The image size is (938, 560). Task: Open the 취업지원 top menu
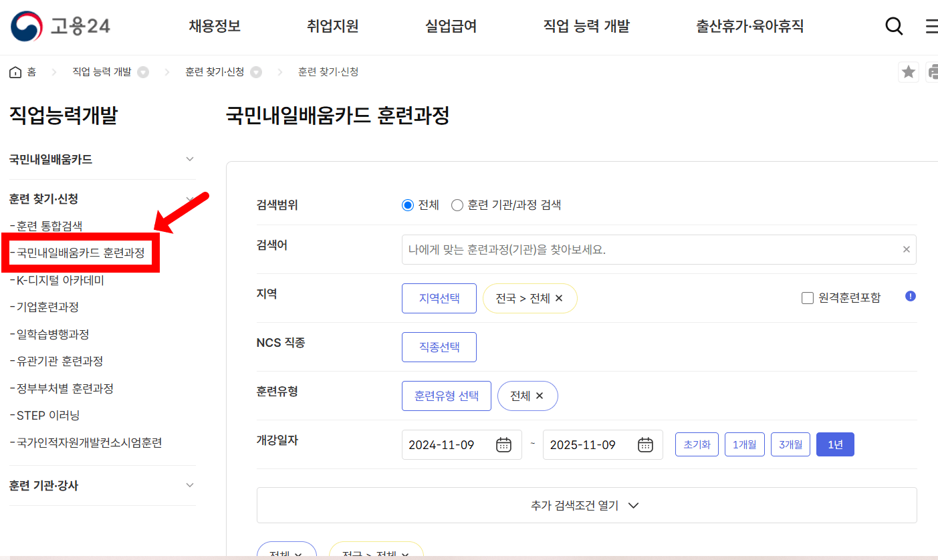point(333,26)
